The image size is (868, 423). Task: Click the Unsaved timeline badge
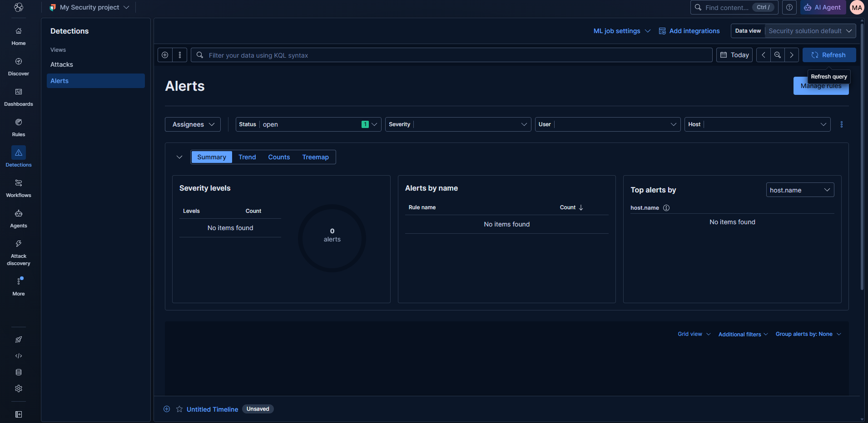[258, 409]
